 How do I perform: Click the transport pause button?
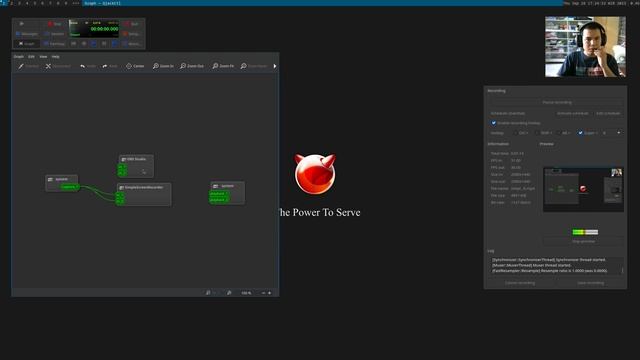(104, 44)
